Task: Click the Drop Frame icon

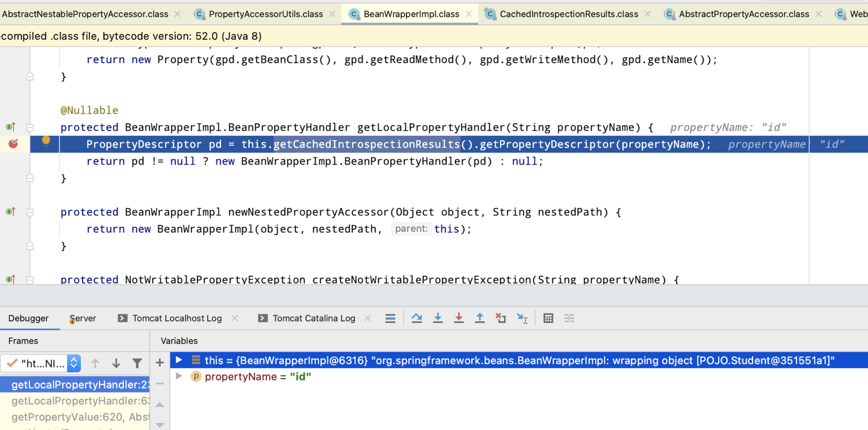Action: coord(501,318)
